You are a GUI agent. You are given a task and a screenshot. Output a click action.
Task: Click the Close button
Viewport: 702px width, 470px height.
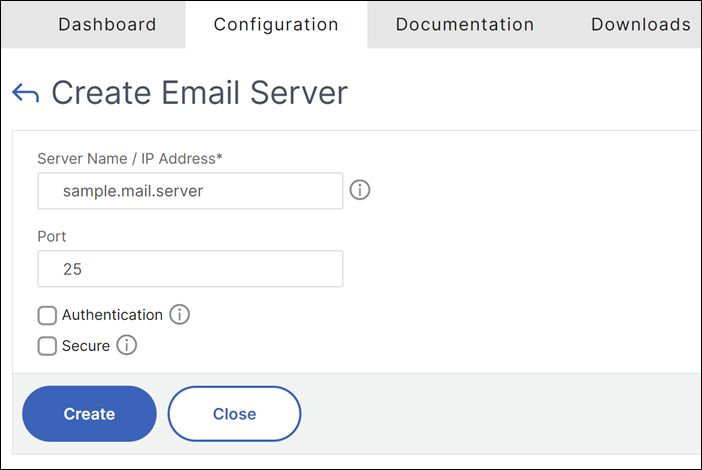pyautogui.click(x=235, y=414)
